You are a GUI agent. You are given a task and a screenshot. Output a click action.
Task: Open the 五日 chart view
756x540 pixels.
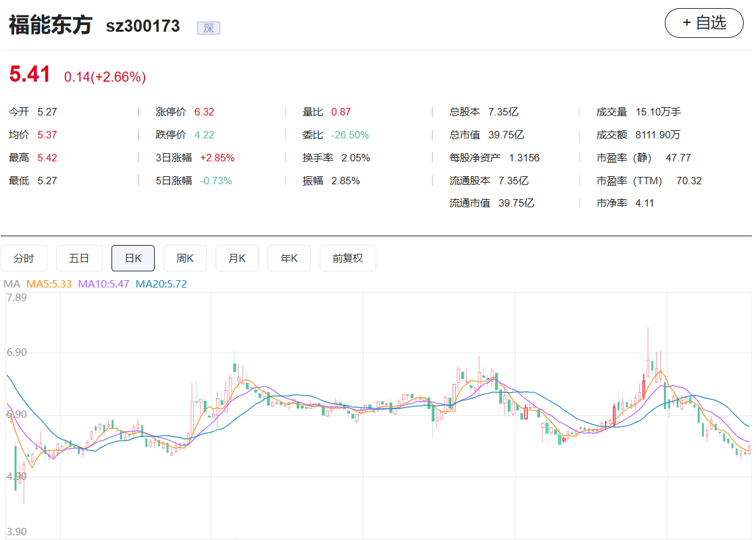pyautogui.click(x=79, y=258)
